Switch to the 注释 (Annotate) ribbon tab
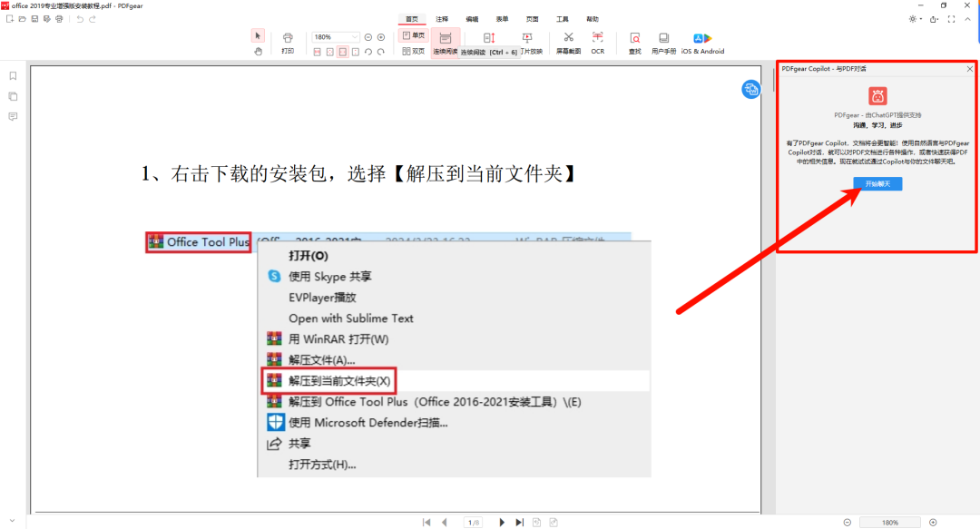This screenshot has width=980, height=529. click(442, 18)
